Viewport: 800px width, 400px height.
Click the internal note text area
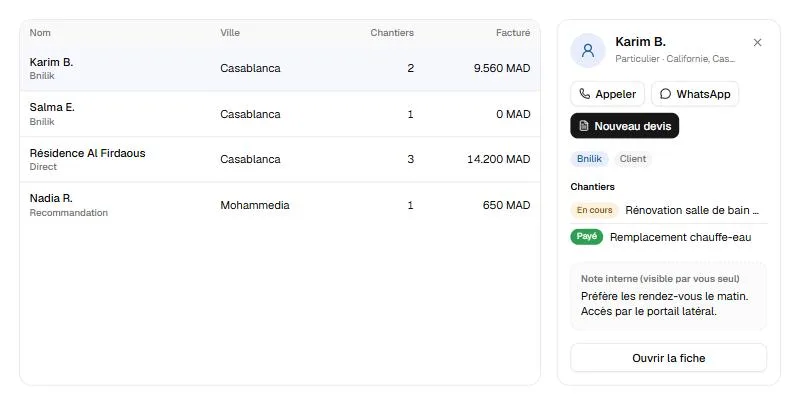tap(668, 296)
